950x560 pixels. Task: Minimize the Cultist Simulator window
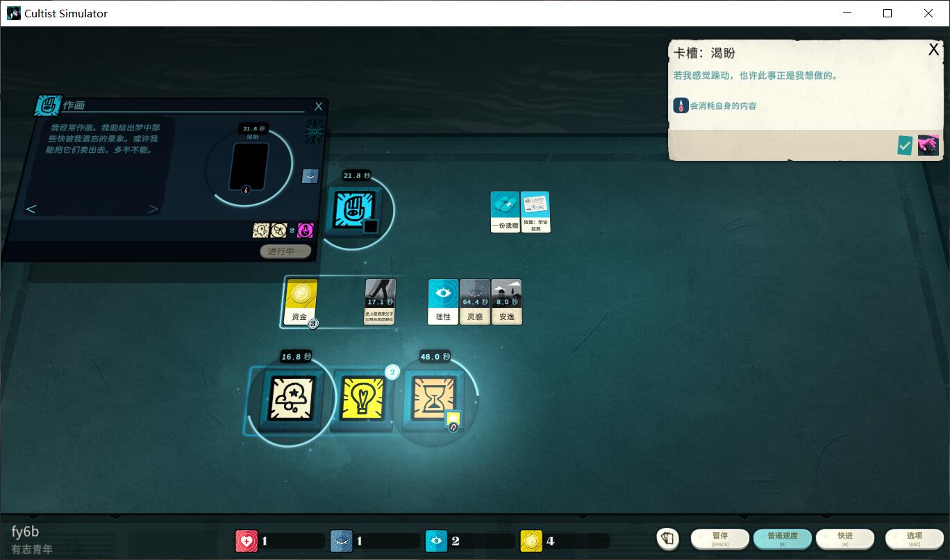[847, 13]
